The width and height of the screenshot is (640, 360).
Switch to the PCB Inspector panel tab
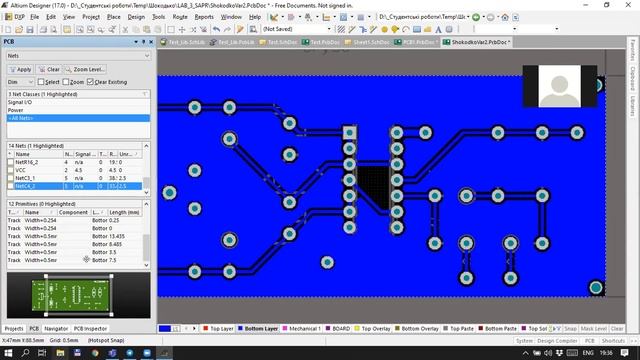tap(90, 329)
